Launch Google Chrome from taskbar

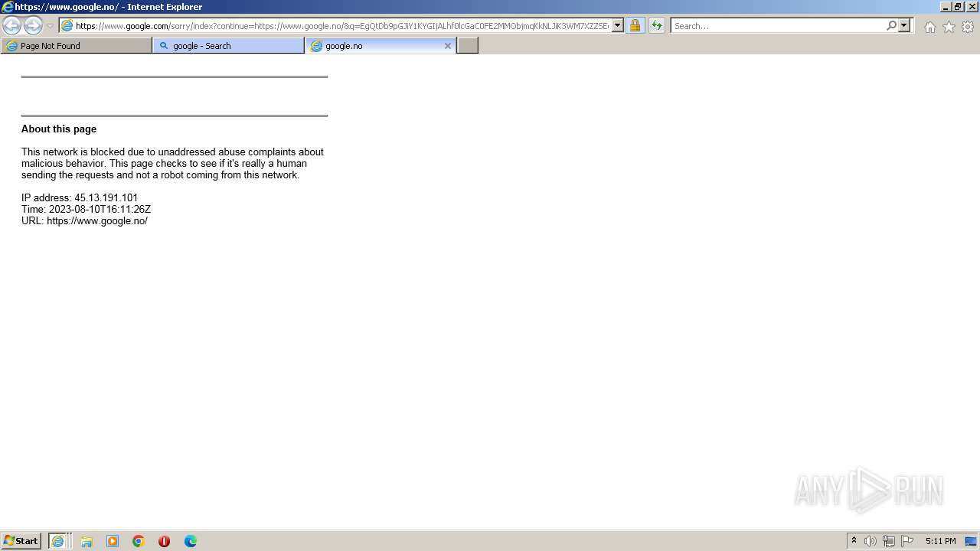tap(139, 541)
